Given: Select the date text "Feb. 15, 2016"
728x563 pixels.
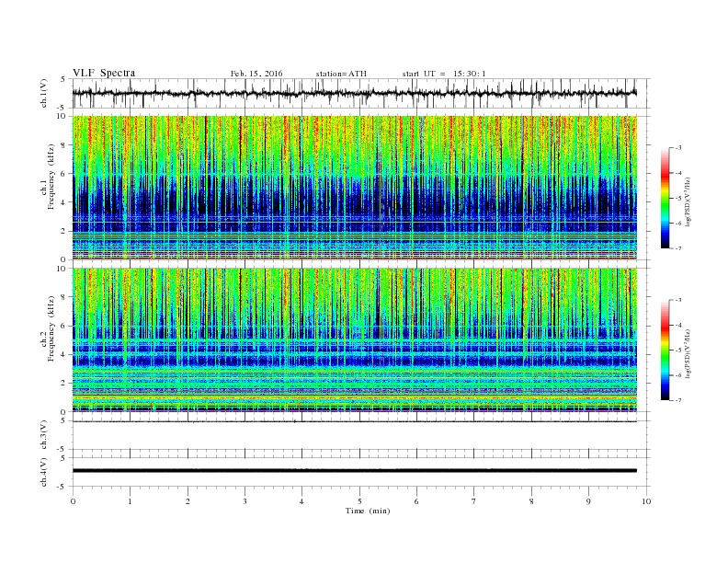Looking at the screenshot, I should (256, 74).
